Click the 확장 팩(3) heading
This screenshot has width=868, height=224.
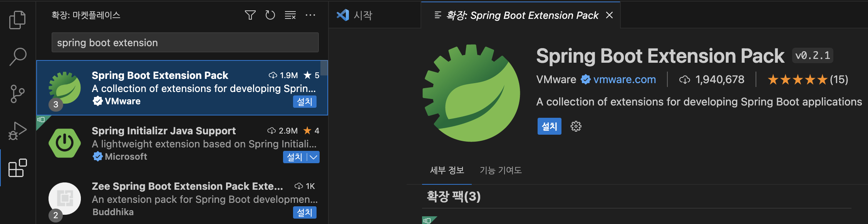tap(454, 196)
